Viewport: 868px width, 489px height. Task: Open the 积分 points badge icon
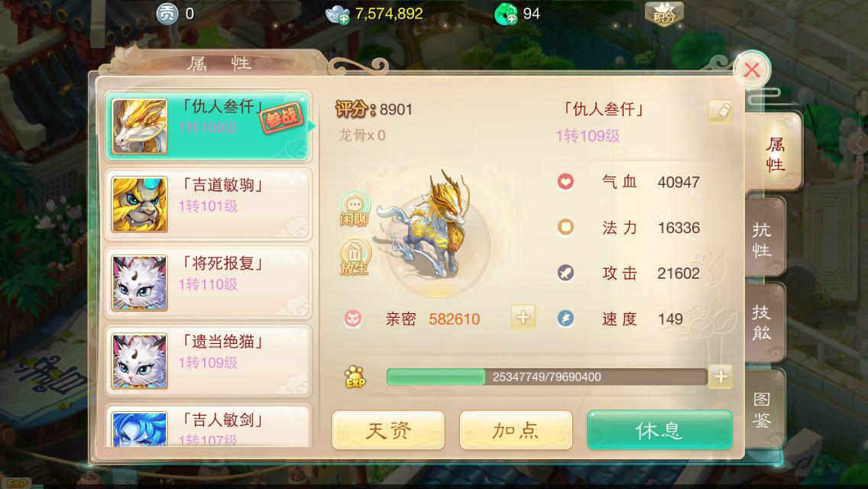pyautogui.click(x=664, y=14)
